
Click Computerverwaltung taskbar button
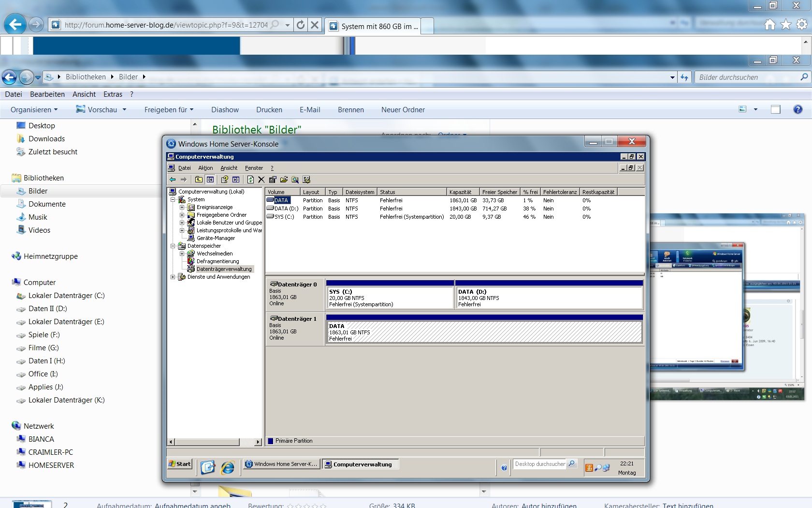(361, 464)
